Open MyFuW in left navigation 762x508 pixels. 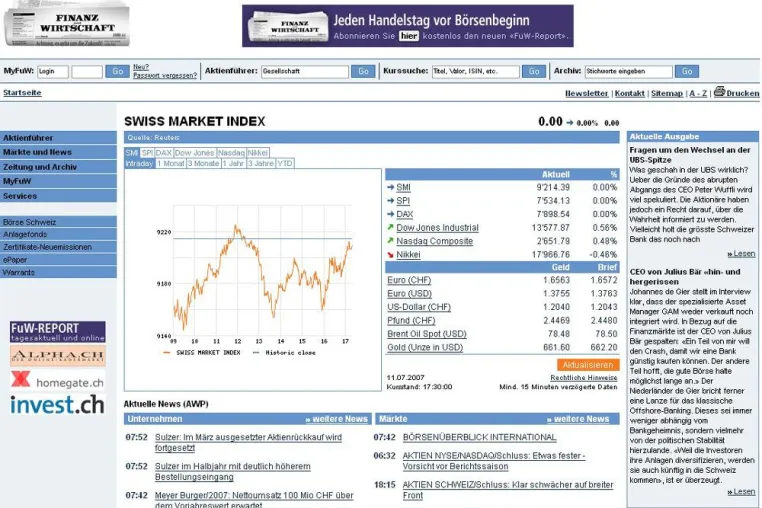[58, 181]
